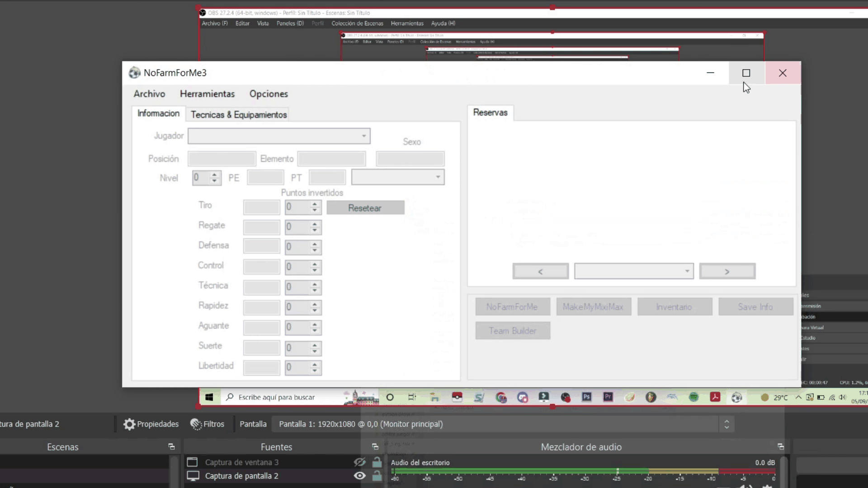Increase the Tiro invested points spinner

click(315, 204)
